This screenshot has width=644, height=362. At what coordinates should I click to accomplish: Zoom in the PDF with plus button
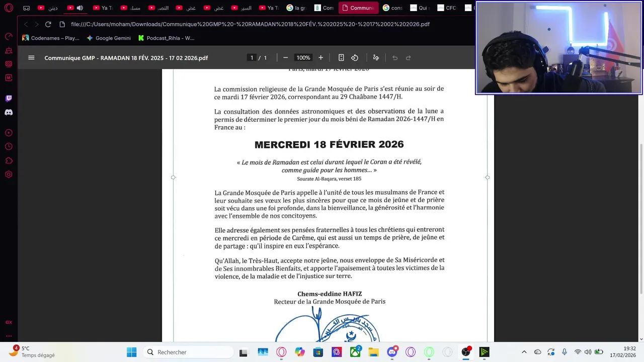pos(320,58)
